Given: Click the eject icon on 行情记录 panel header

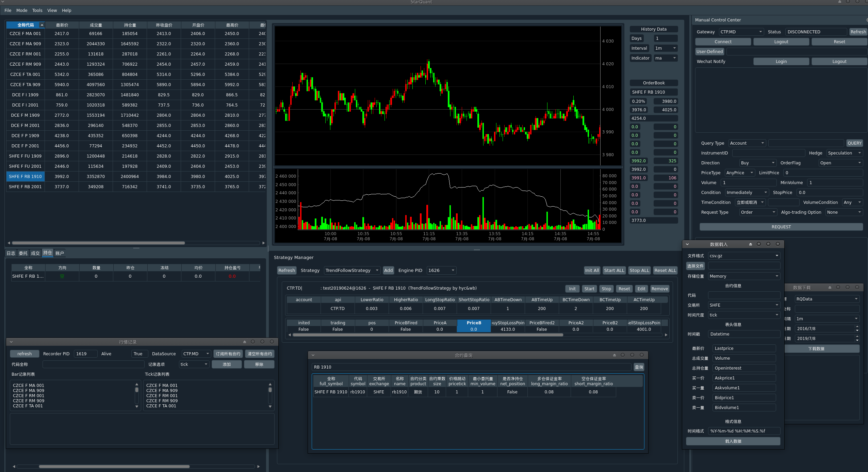Looking at the screenshot, I should pyautogui.click(x=244, y=342).
